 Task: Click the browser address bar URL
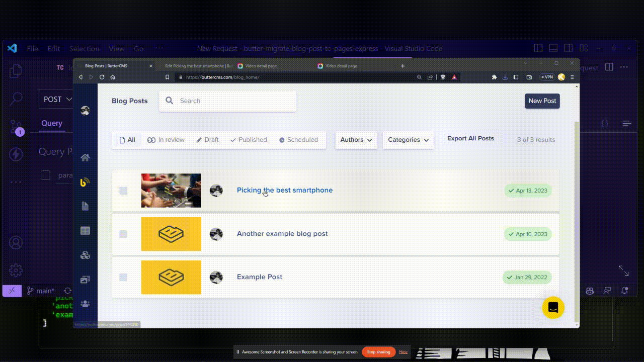[x=222, y=77]
